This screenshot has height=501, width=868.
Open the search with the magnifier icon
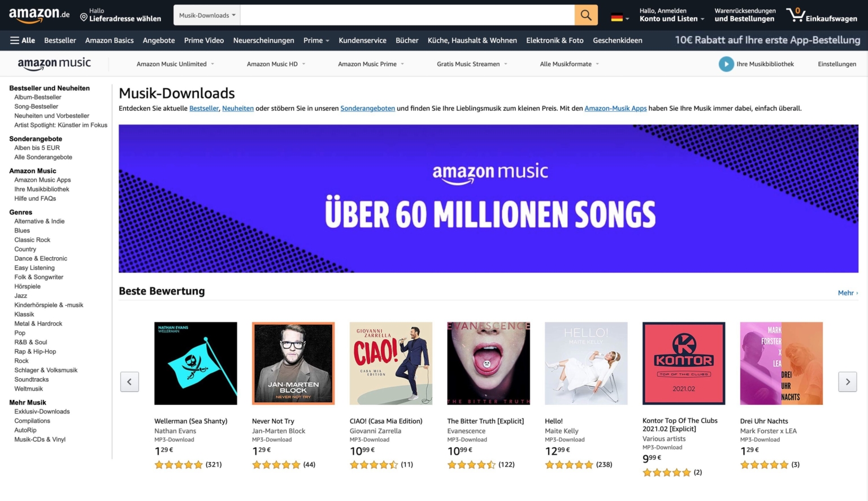tap(585, 15)
